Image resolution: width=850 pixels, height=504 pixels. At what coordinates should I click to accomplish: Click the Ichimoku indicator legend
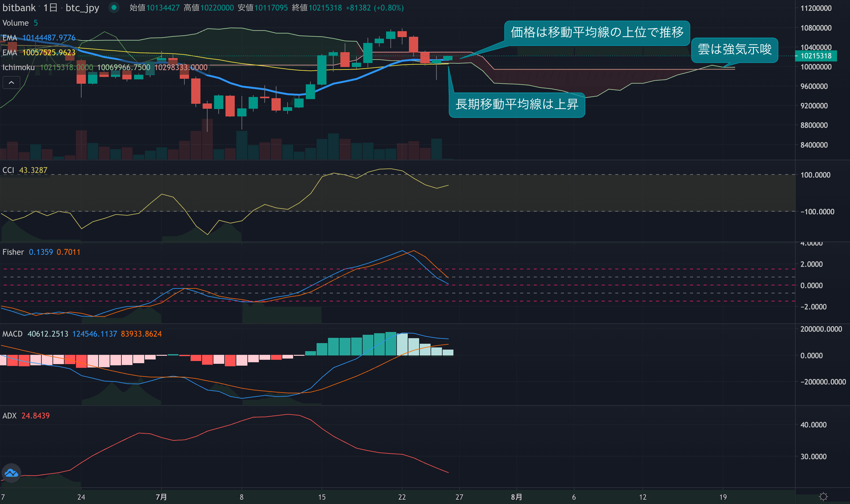point(19,67)
